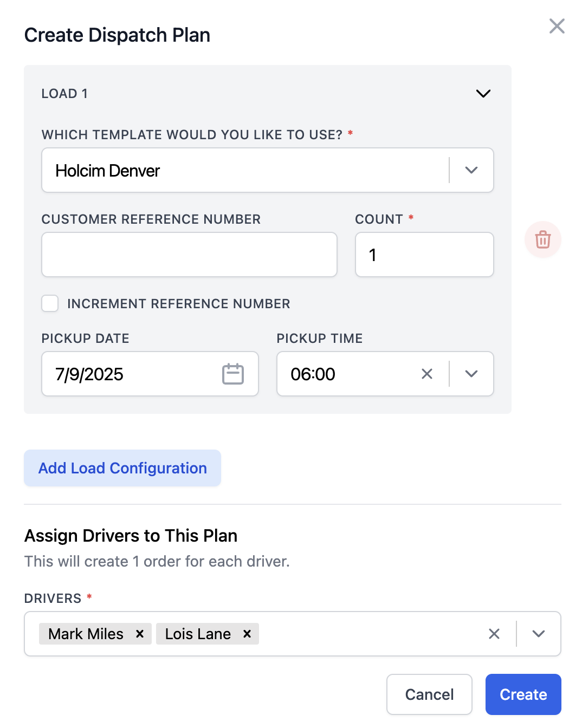Delete Load 1 using the trash icon

pyautogui.click(x=543, y=239)
